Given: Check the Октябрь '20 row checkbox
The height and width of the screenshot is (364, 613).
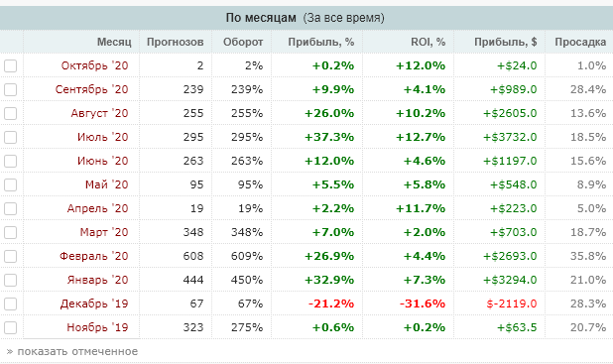Looking at the screenshot, I should click(x=11, y=65).
